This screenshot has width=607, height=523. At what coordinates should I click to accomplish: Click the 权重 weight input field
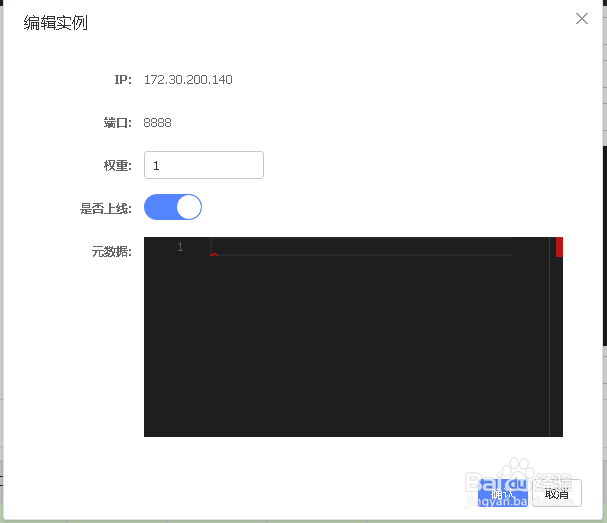[204, 165]
